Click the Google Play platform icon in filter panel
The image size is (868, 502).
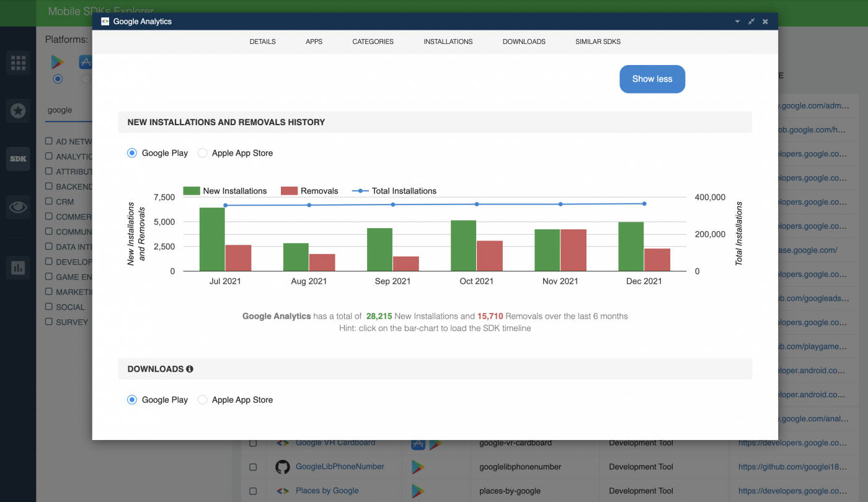tap(58, 62)
